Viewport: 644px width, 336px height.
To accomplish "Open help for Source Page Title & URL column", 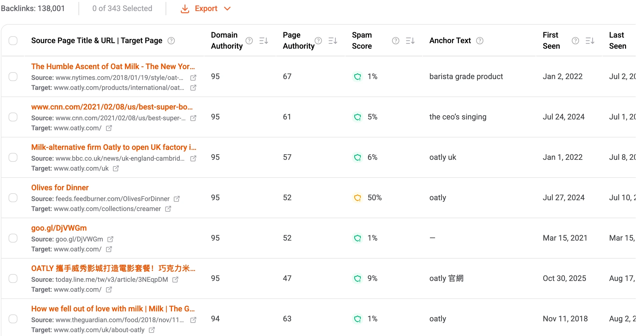I will 171,41.
